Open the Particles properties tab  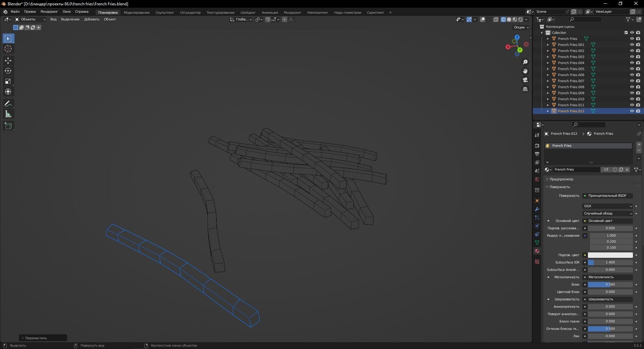(537, 217)
